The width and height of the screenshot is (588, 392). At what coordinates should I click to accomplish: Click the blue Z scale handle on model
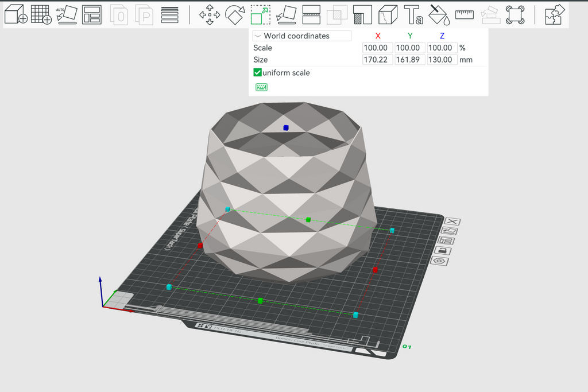(x=286, y=128)
